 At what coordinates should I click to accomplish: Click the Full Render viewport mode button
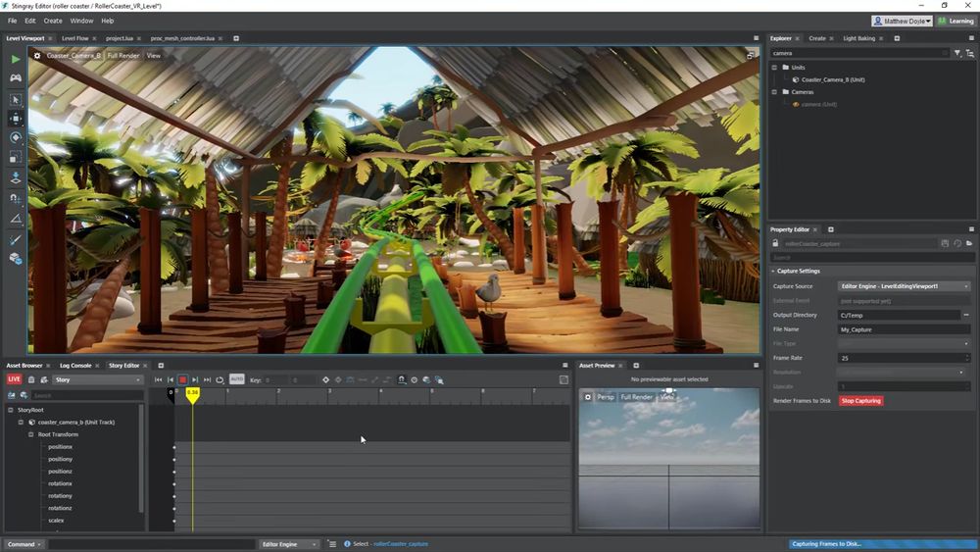click(x=123, y=56)
